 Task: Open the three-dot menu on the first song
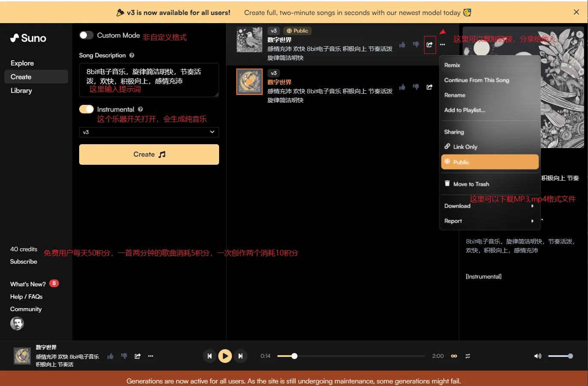click(442, 45)
